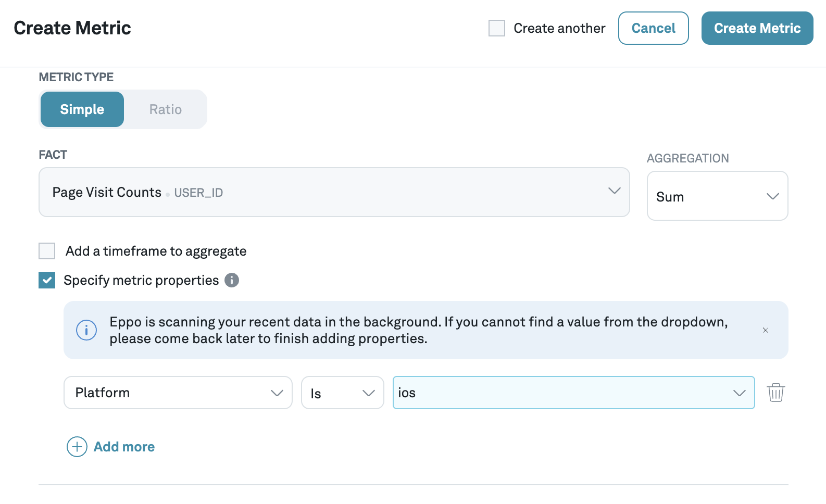This screenshot has height=504, width=826.
Task: Open the ios value dropdown
Action: [x=739, y=393]
